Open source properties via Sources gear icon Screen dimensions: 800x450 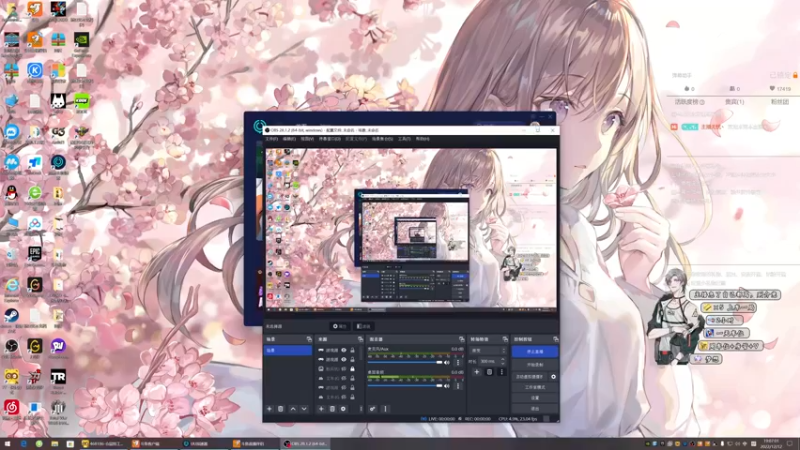(343, 409)
